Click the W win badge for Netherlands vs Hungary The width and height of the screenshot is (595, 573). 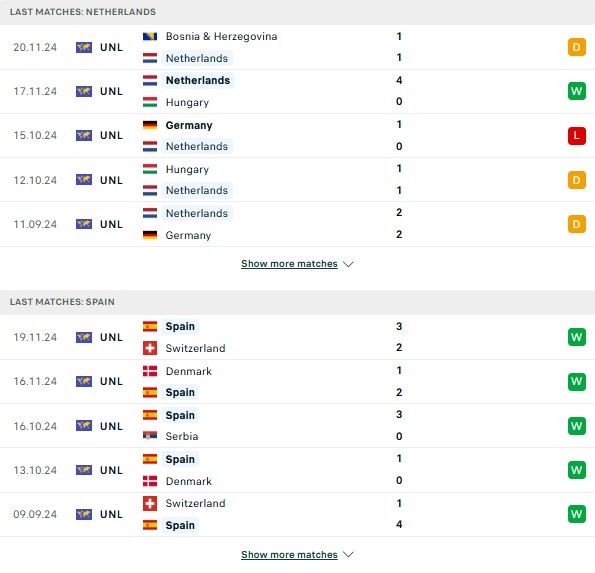[576, 91]
